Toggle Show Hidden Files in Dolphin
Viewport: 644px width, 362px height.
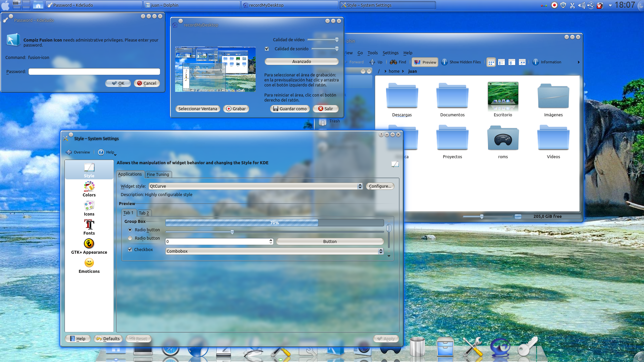coord(461,62)
